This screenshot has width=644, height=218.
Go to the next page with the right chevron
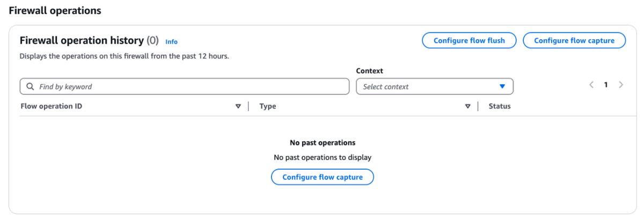point(621,85)
